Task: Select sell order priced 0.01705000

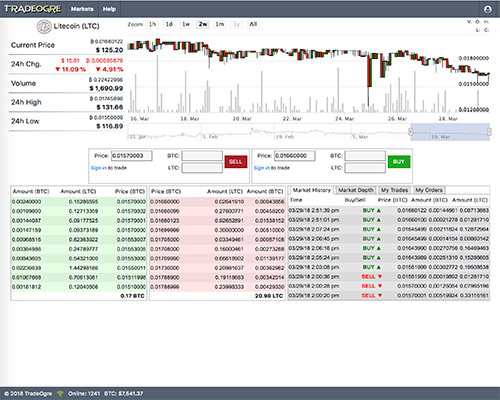Action: pyautogui.click(x=217, y=239)
